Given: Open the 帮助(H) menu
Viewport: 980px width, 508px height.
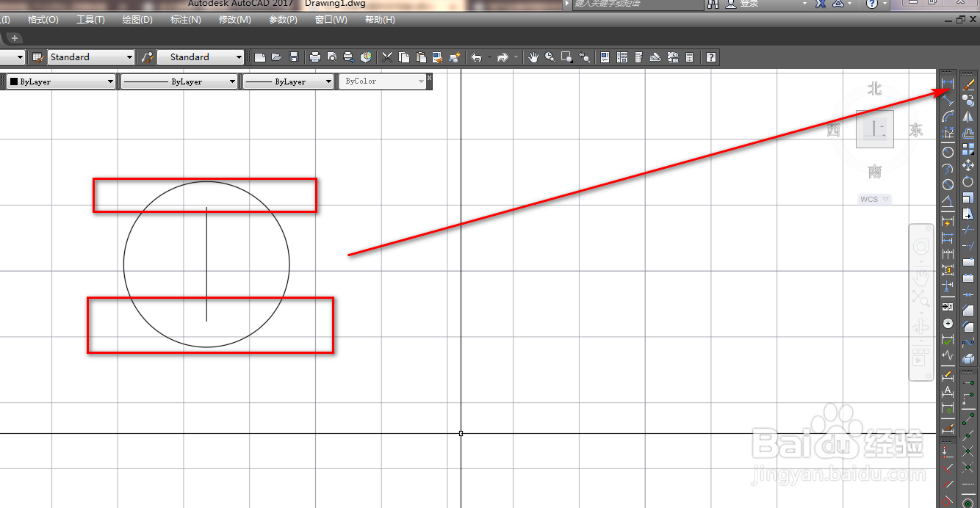Looking at the screenshot, I should click(x=380, y=20).
